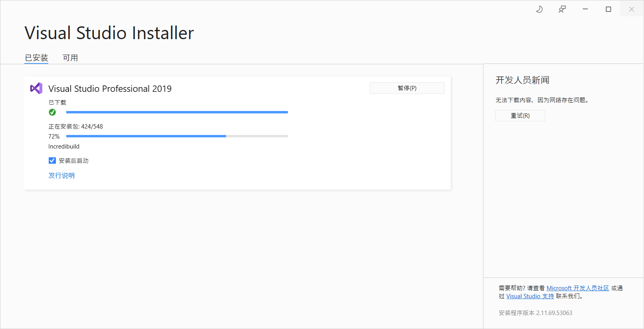Maximize the installer window

click(608, 9)
